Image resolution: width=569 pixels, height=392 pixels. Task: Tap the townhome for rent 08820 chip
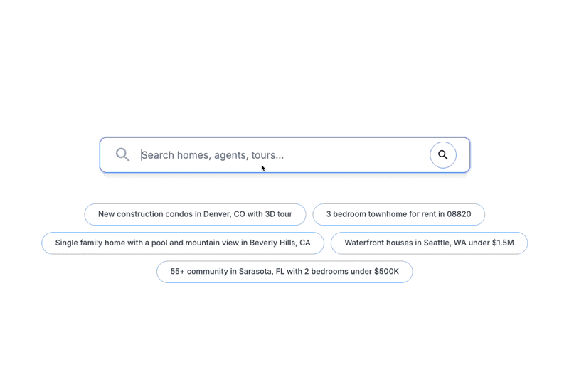pyautogui.click(x=398, y=214)
